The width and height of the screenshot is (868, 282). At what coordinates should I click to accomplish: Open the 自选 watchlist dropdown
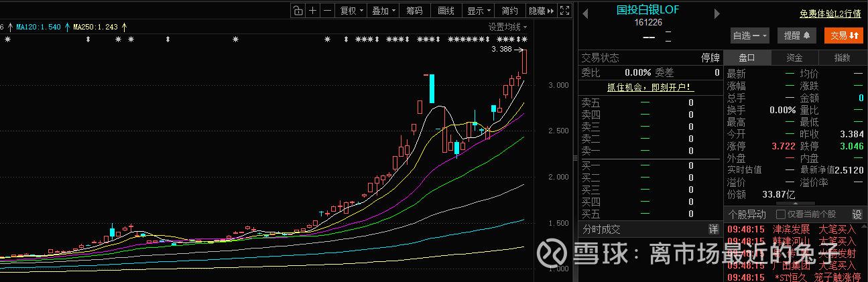750,36
